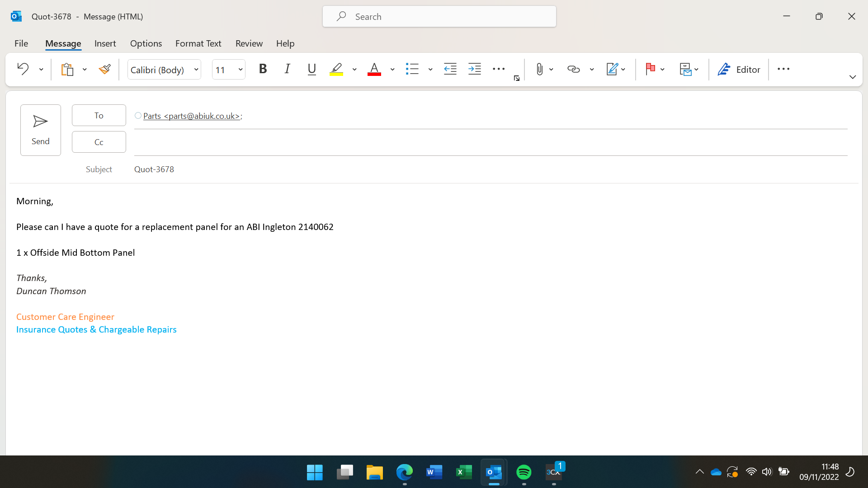Toggle Italic formatting
The image size is (868, 488).
[x=287, y=69]
